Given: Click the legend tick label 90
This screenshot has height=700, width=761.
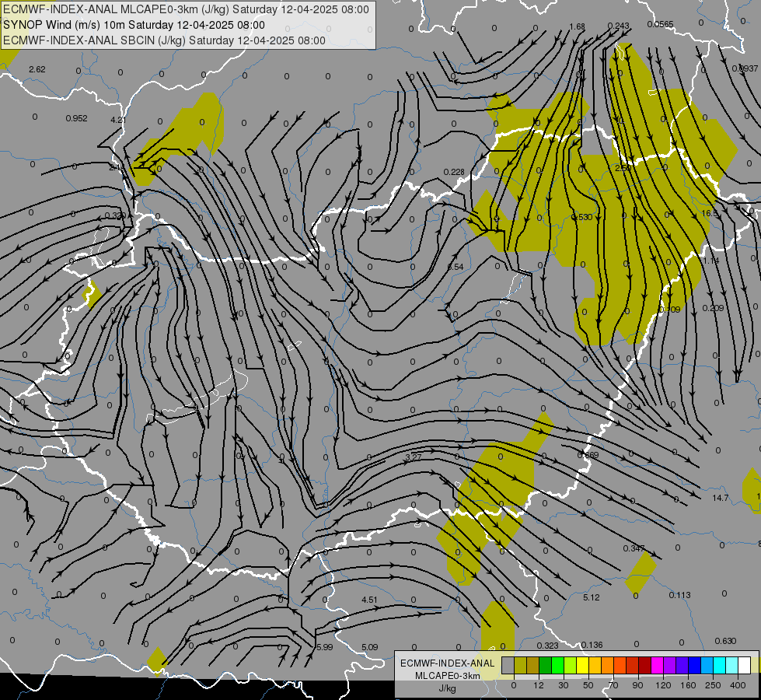Looking at the screenshot, I should pos(637,685).
